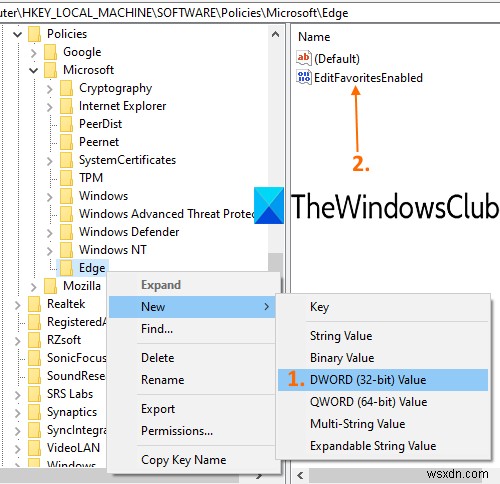Choose Delete in the context menu
This screenshot has width=500, height=484.
pyautogui.click(x=192, y=358)
